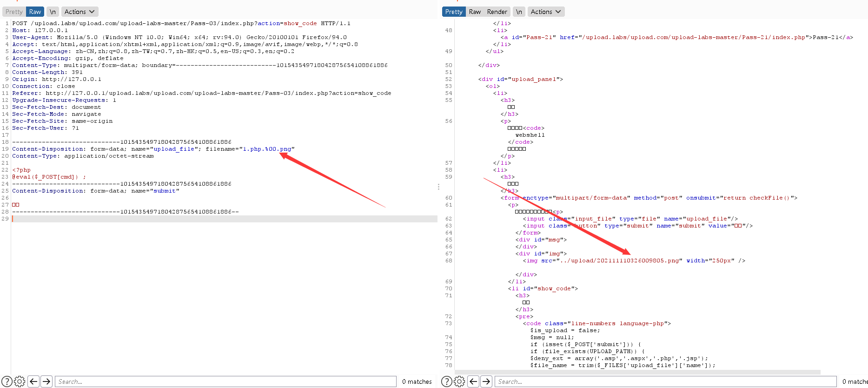Click the $is_upload = false line
This screenshot has width=868, height=388.
pos(565,330)
